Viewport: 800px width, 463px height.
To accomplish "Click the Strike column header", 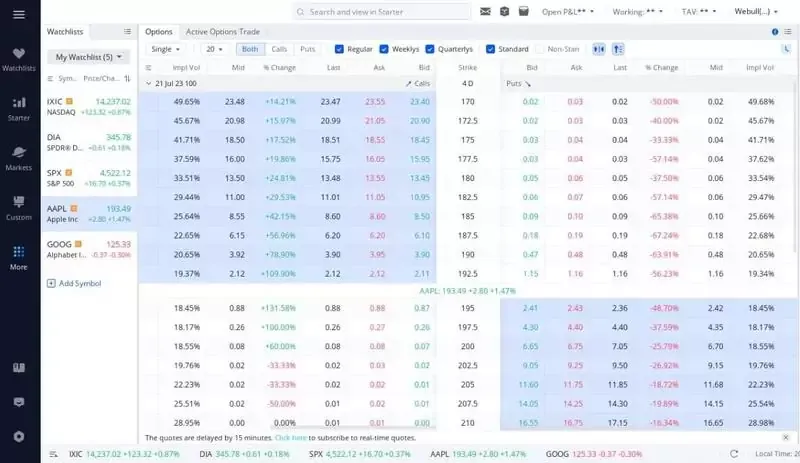I will pos(467,67).
